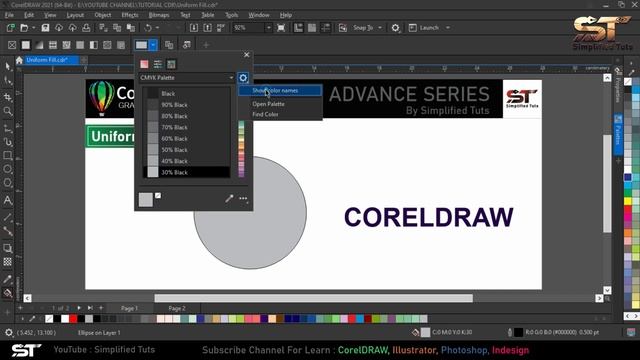Select the Text tool
Screen dimensions: 640x360
(8, 200)
